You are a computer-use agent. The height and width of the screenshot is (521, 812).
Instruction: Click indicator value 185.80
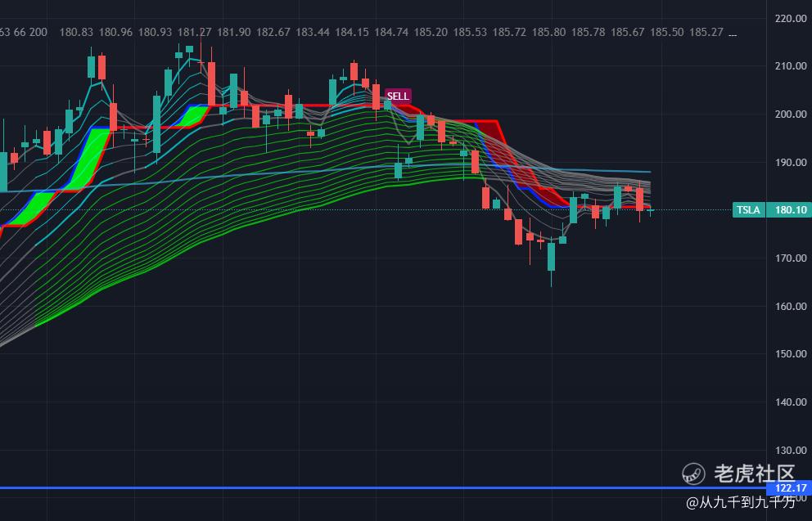[x=548, y=32]
